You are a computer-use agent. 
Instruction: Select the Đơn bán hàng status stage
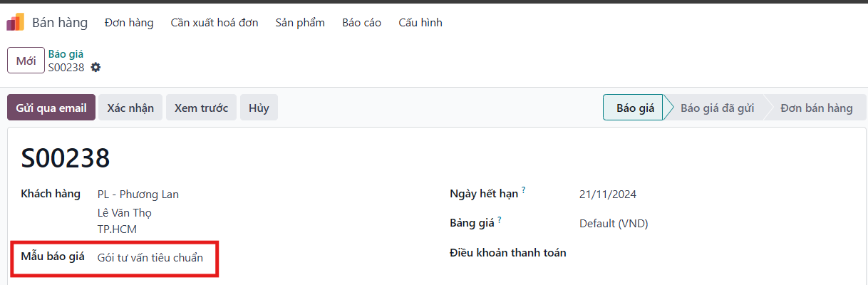(816, 108)
